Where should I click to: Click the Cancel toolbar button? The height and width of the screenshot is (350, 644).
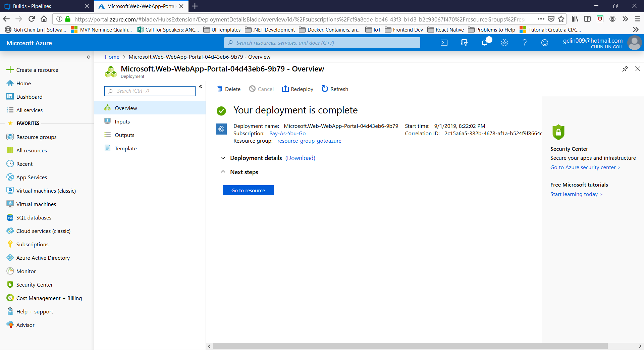click(261, 89)
